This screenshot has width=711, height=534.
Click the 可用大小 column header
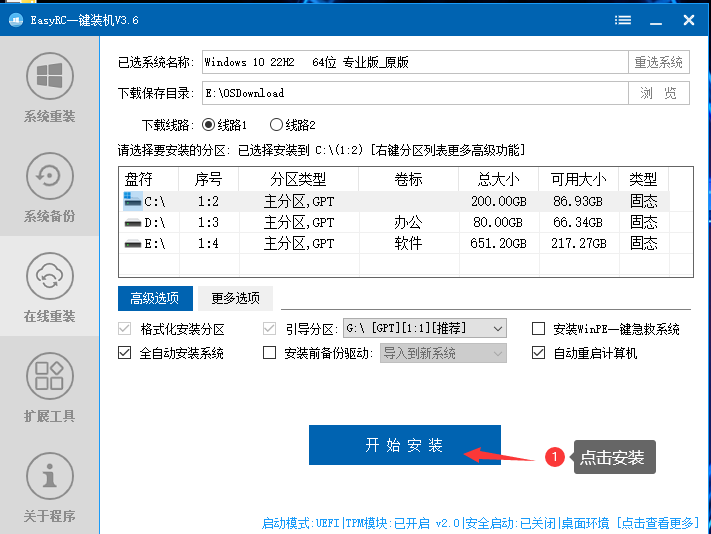click(x=579, y=180)
